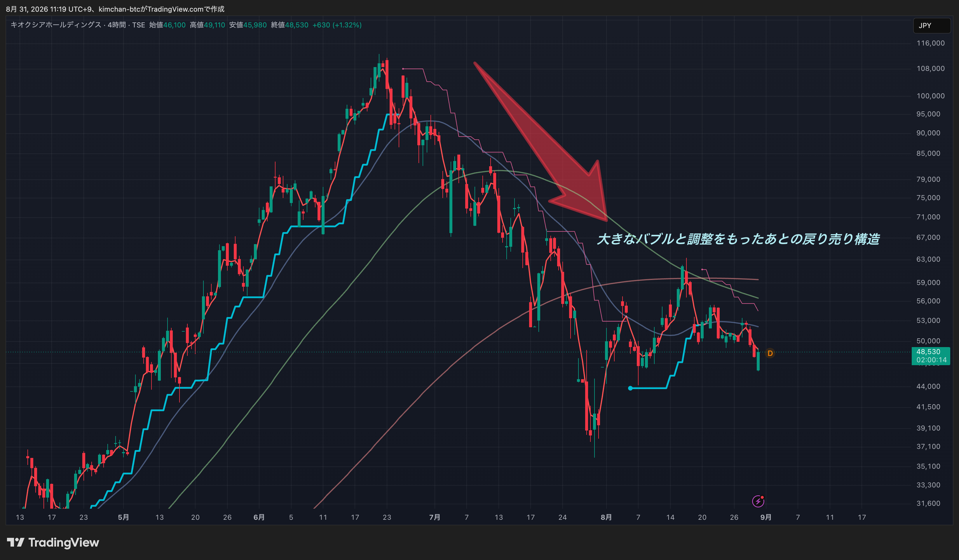
Task: Click the 37,100 price axis label
Action: point(928,447)
